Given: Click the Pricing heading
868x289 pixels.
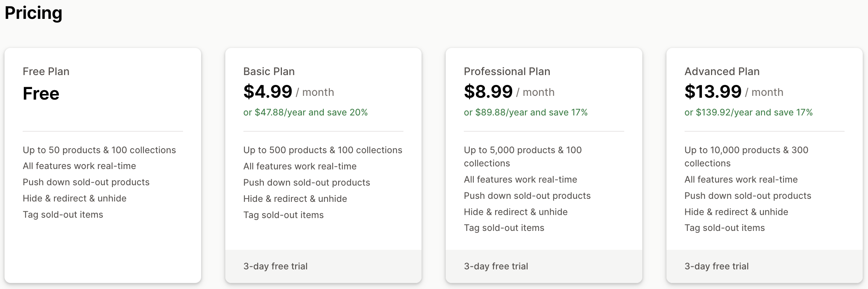Looking at the screenshot, I should click(x=34, y=13).
